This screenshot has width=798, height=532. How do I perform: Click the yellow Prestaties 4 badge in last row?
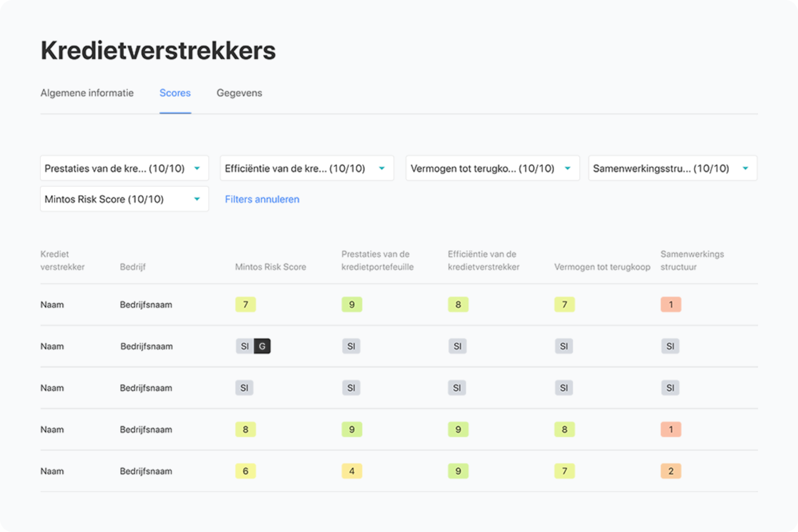coord(352,471)
